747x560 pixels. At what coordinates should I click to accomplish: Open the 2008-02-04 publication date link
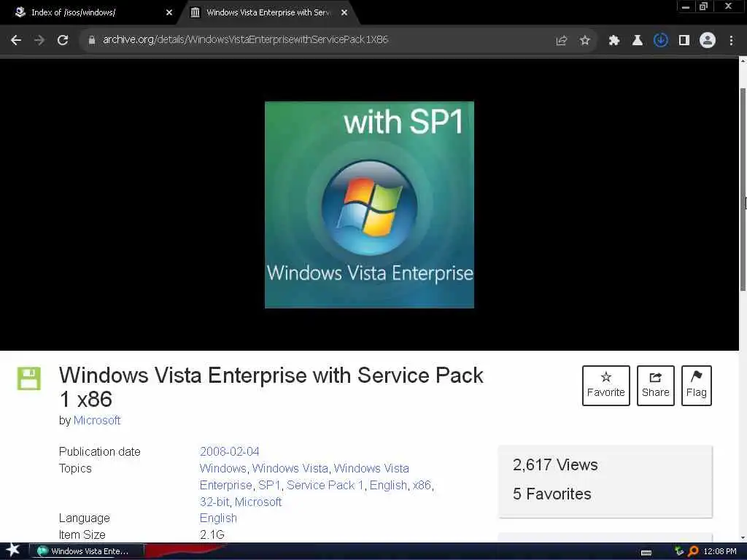click(x=230, y=451)
